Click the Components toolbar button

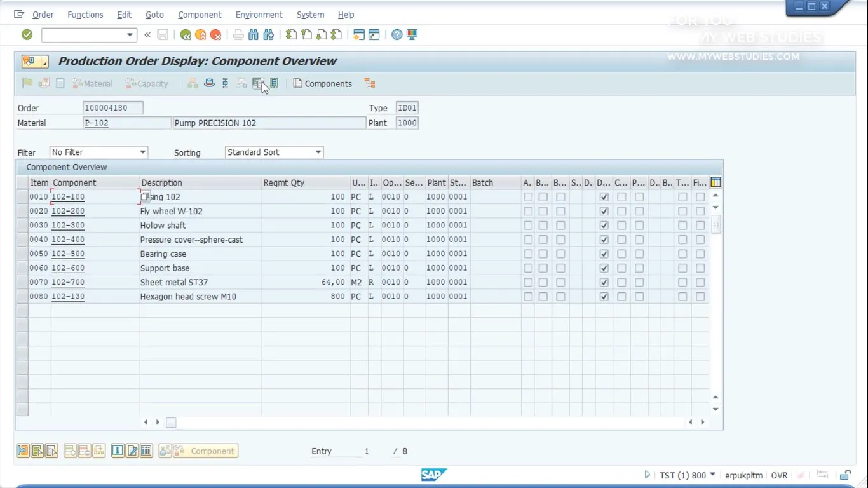(322, 83)
